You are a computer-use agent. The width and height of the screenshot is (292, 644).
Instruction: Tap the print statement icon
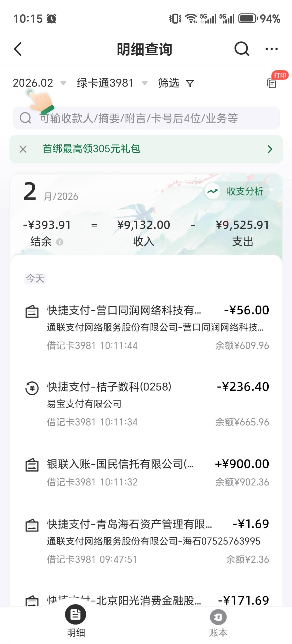(272, 83)
